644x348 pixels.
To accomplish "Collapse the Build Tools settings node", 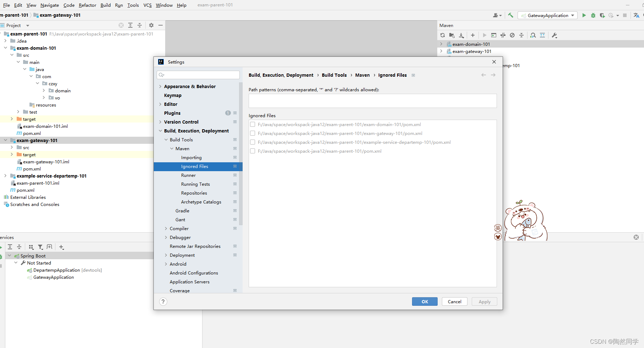I will pos(166,140).
